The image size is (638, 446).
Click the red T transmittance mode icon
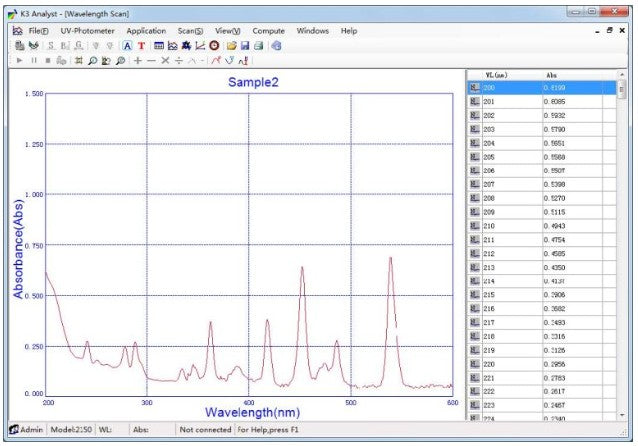(141, 46)
